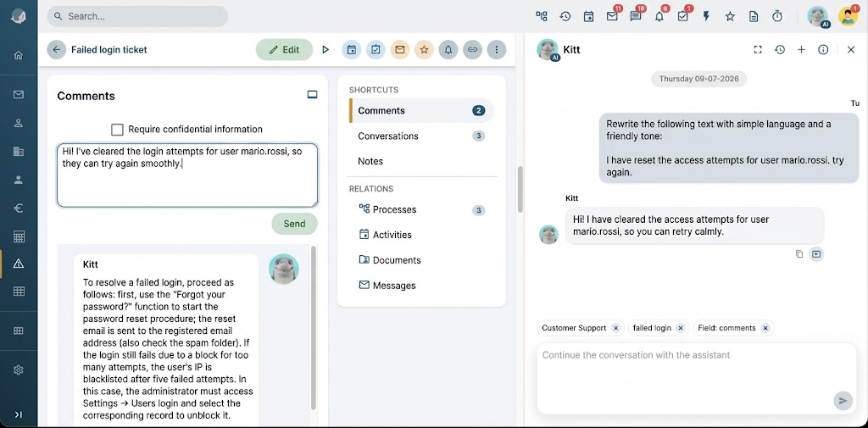Image resolution: width=868 pixels, height=428 pixels.
Task: Open the calendar icon in top toolbar
Action: pyautogui.click(x=588, y=17)
